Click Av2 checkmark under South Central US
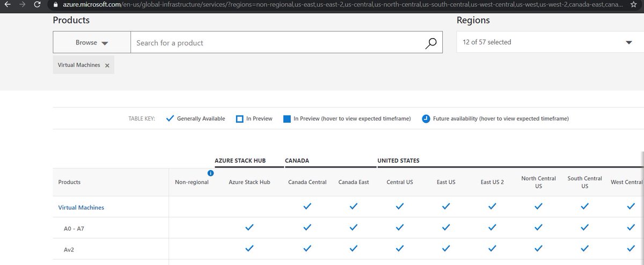644x265 pixels. (584, 248)
